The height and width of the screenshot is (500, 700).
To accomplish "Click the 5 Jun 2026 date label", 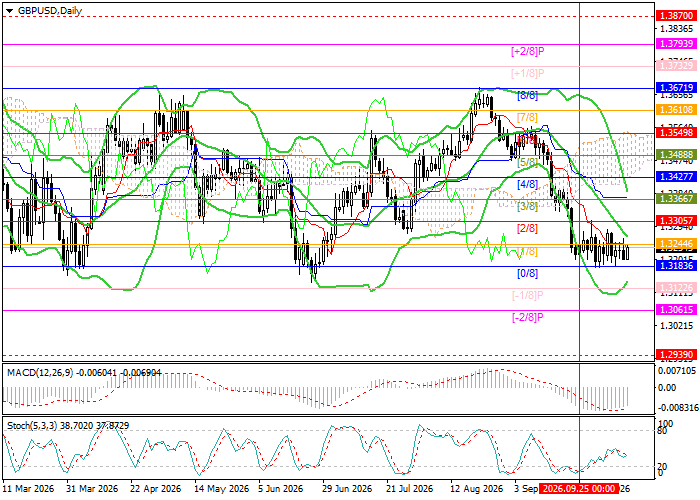I will [283, 489].
